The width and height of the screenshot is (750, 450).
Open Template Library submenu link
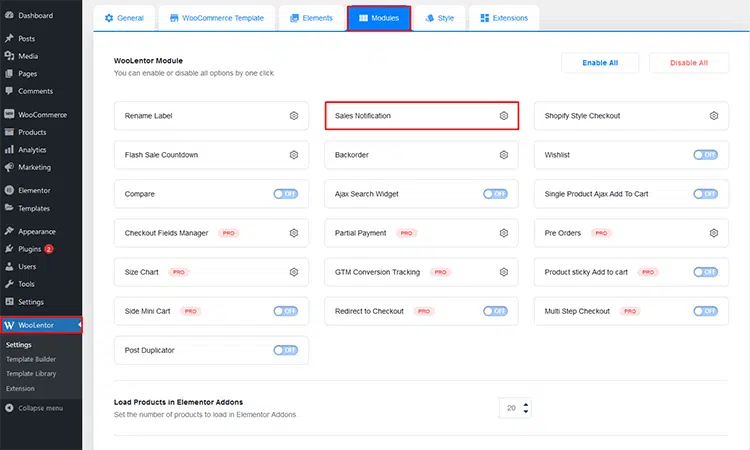tap(31, 373)
